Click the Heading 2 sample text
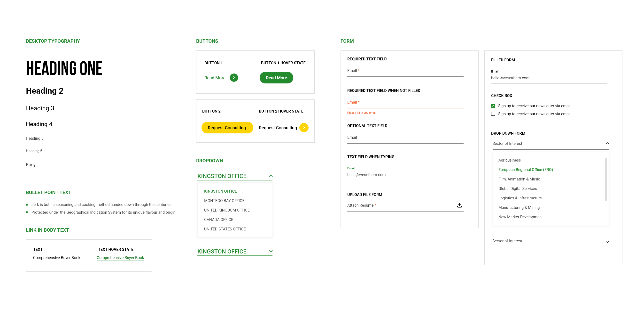The width and height of the screenshot is (644, 318). click(45, 91)
